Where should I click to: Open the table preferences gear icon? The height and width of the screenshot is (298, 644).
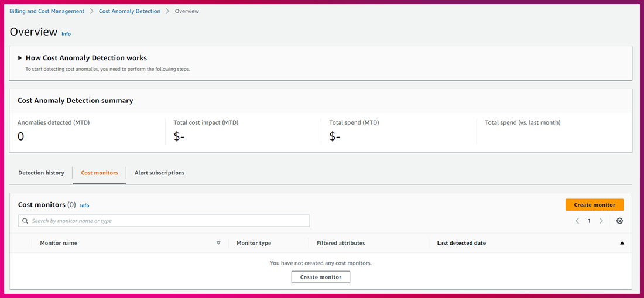pyautogui.click(x=619, y=221)
